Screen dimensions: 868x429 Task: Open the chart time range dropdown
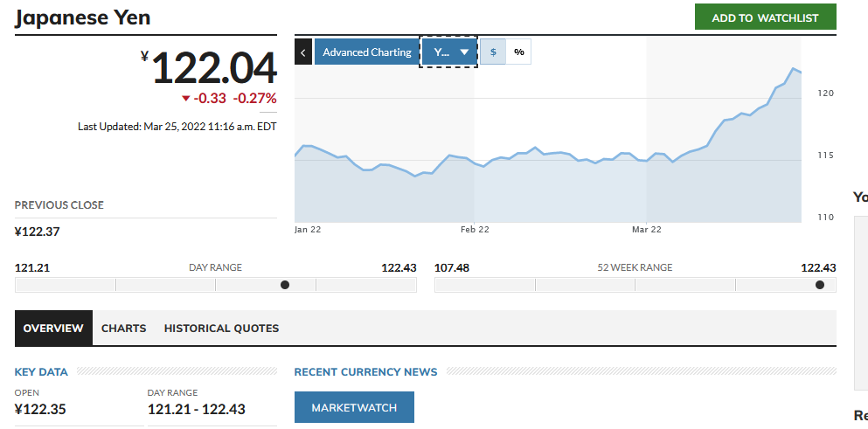[x=449, y=52]
